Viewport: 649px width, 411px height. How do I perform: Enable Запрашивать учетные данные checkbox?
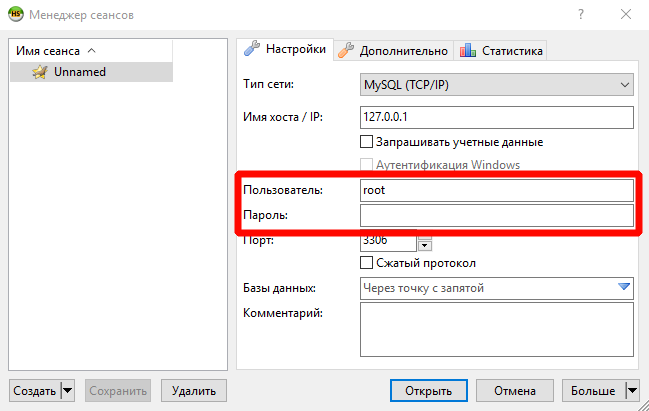[x=367, y=142]
